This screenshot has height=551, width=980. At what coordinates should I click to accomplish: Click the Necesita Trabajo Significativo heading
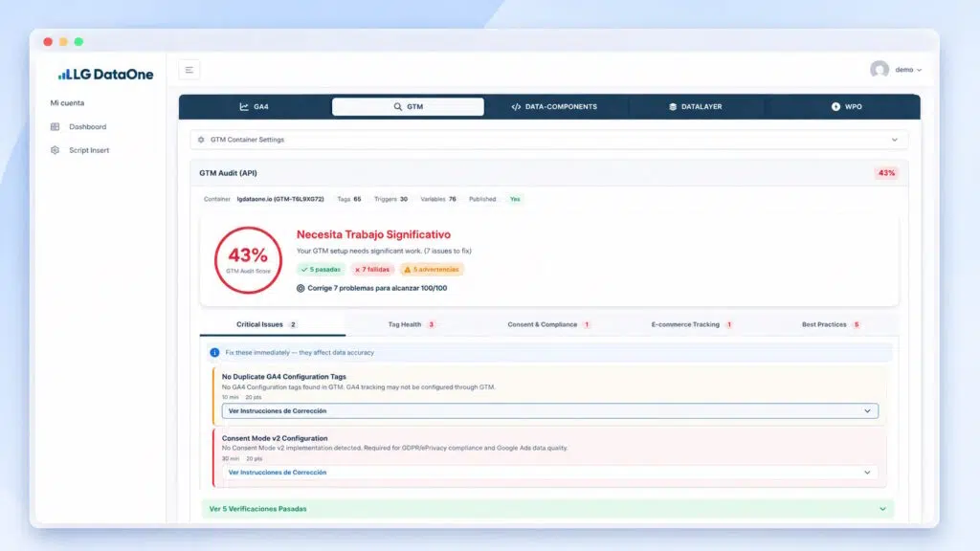373,235
